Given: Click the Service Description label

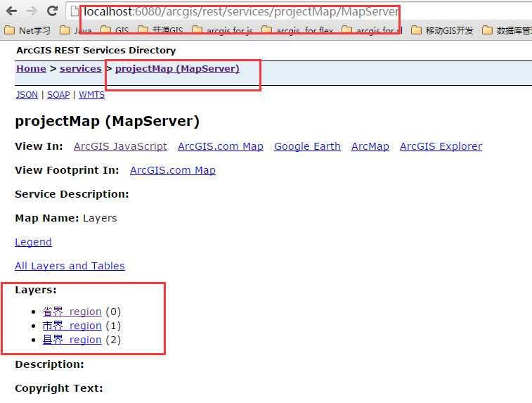Looking at the screenshot, I should 72,194.
